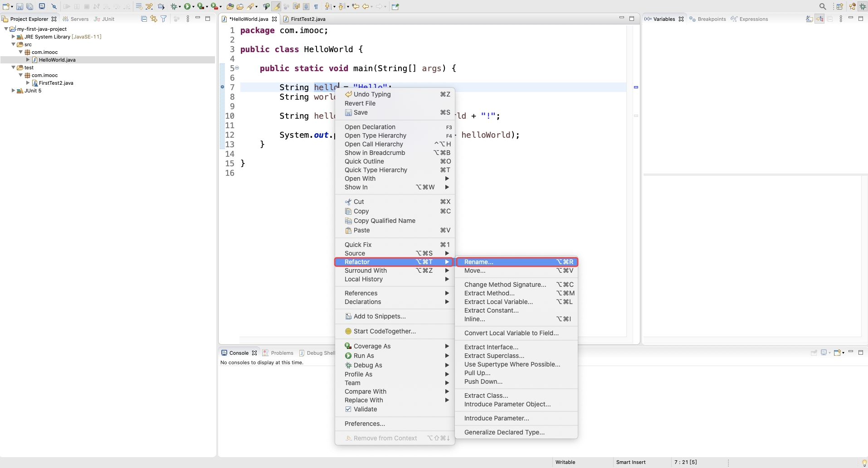Open the Surround With submenu
This screenshot has width=868, height=468.
(395, 270)
